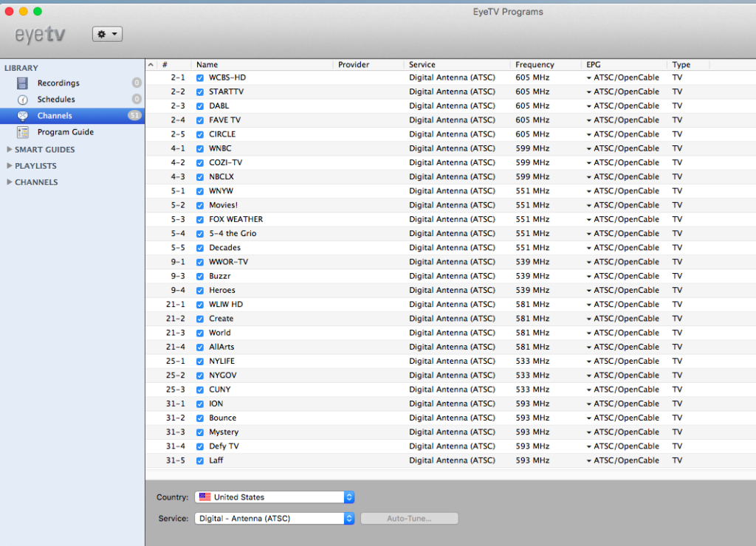Viewport: 756px width, 546px height.
Task: Click the Schedules clock icon
Action: tap(23, 100)
